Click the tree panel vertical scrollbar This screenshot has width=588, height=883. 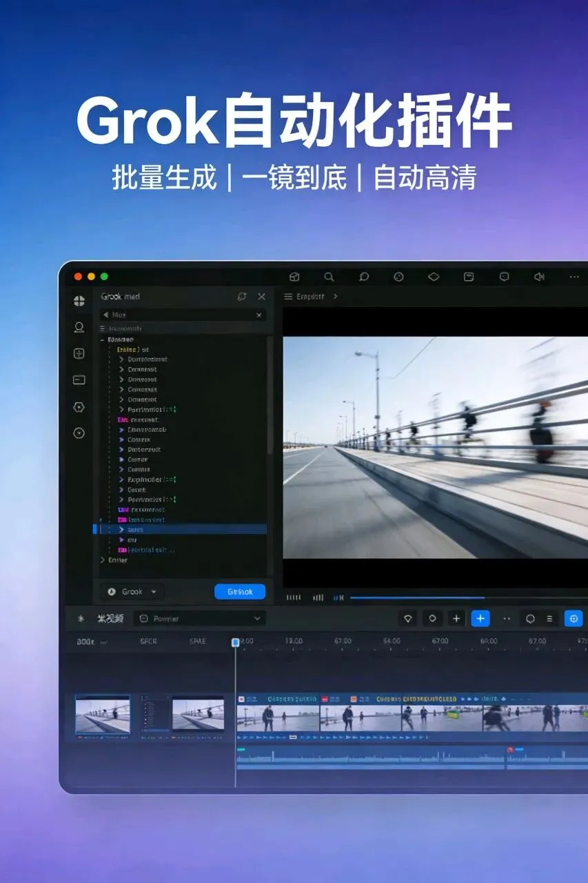pos(270,395)
